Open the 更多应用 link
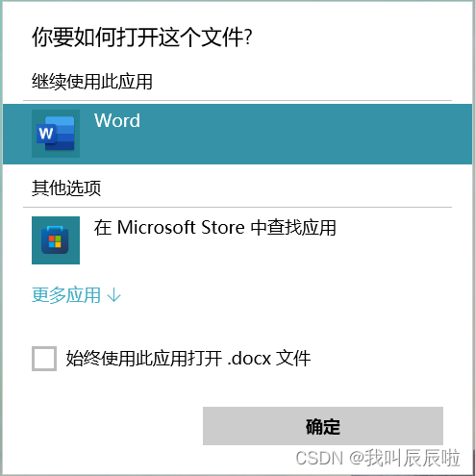 pos(66,295)
